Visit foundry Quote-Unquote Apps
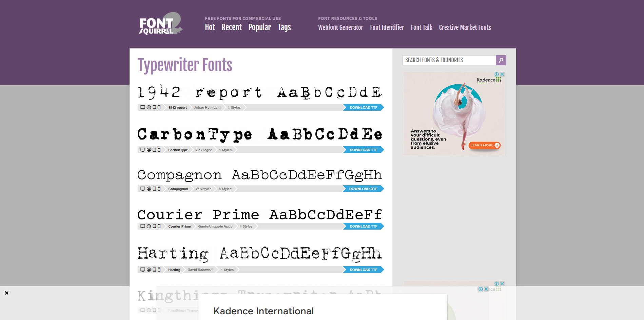The height and width of the screenshot is (320, 644). (214, 226)
